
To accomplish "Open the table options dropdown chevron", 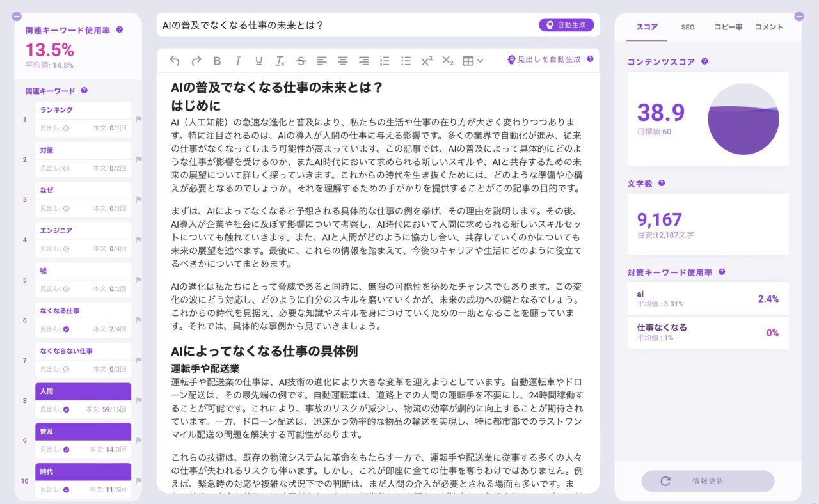I will (479, 61).
